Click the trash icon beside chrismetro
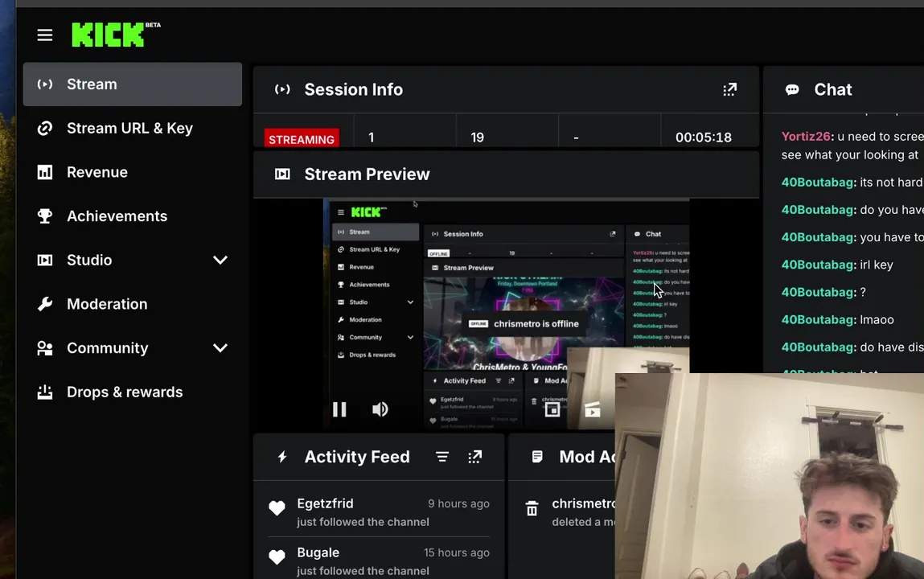 pyautogui.click(x=532, y=508)
